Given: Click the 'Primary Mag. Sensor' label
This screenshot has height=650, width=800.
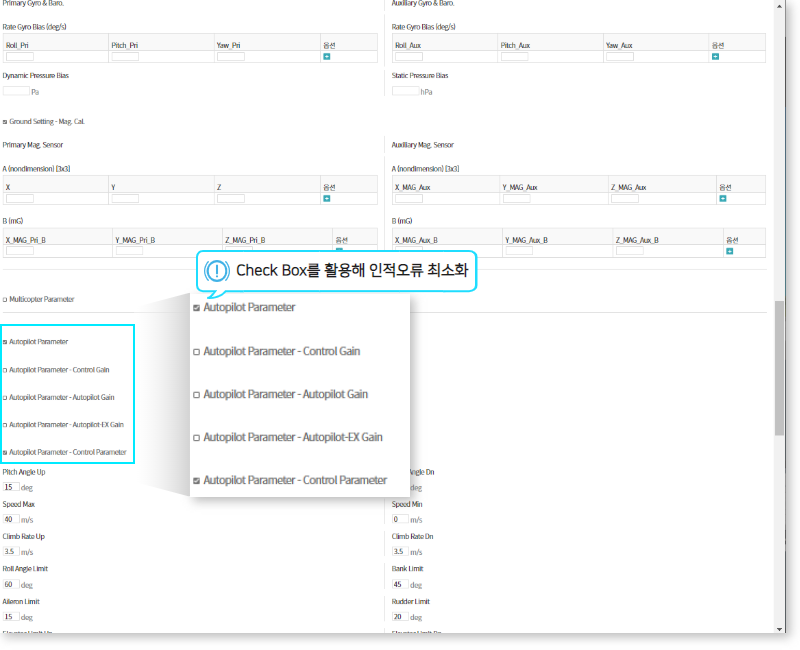Looking at the screenshot, I should tap(33, 145).
